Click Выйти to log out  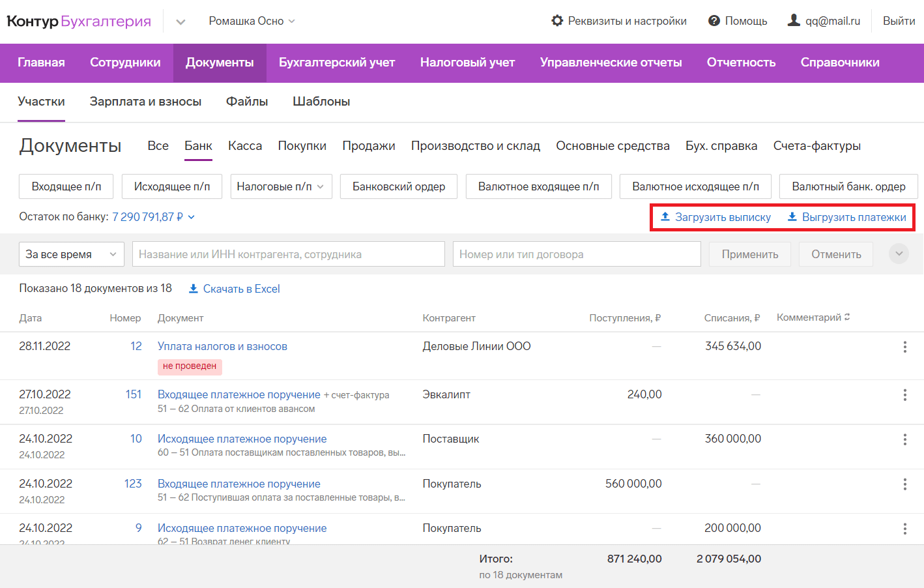[899, 21]
